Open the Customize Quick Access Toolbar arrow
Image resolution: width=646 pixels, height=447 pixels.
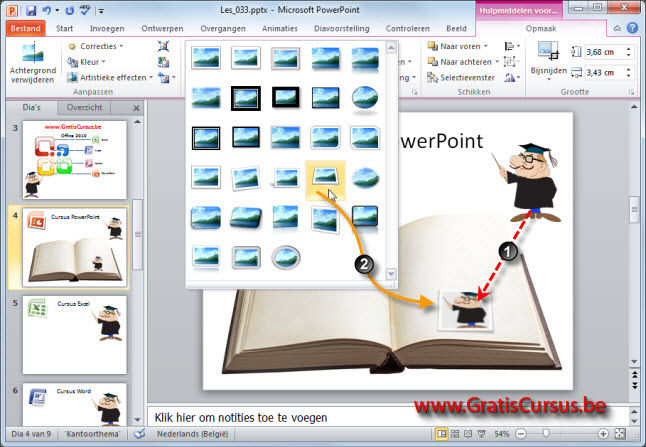pos(101,11)
